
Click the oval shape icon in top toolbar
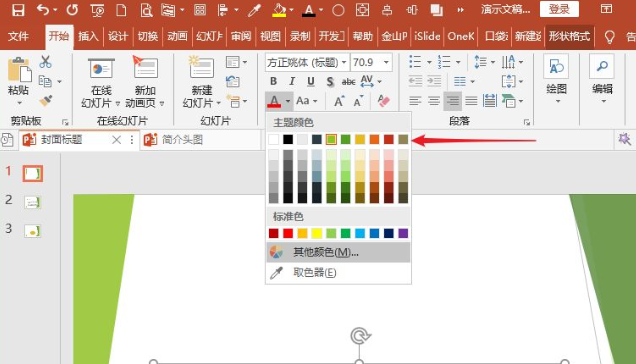[338, 10]
